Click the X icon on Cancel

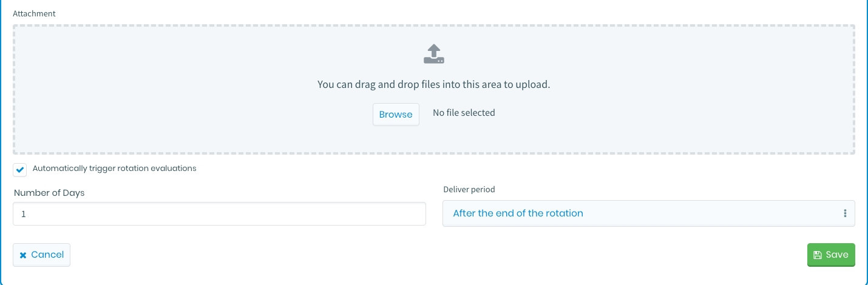click(23, 255)
